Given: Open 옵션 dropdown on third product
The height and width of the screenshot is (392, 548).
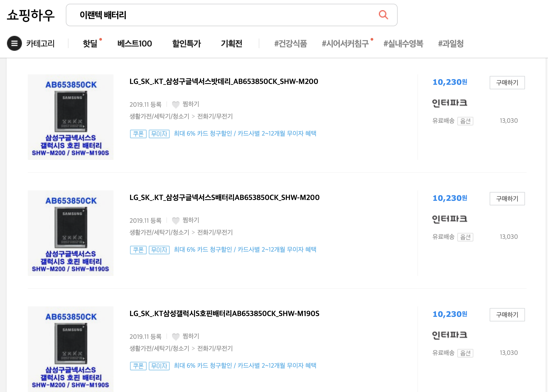Looking at the screenshot, I should pyautogui.click(x=465, y=353).
